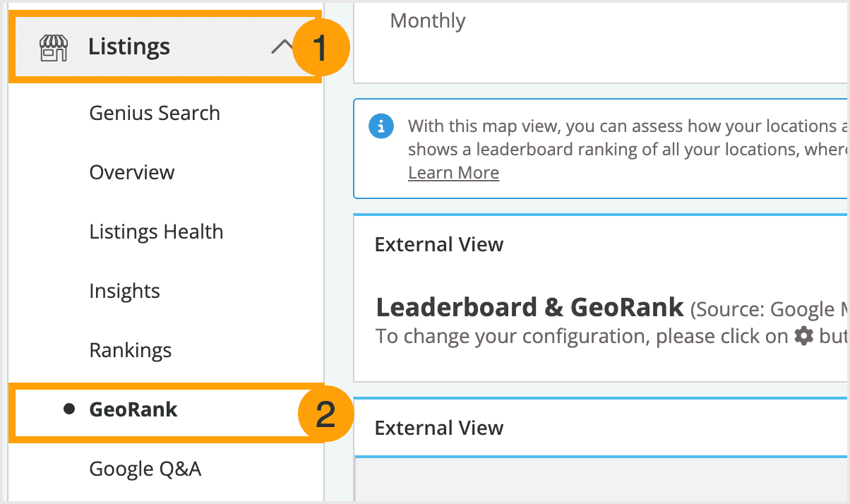Click the External View header above Leaderboard
This screenshot has width=850, height=504.
coord(439,245)
